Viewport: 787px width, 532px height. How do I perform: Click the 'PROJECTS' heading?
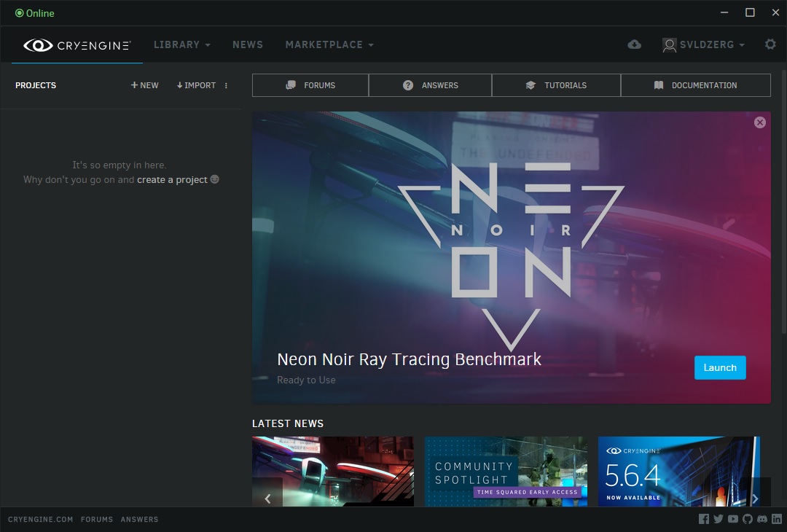tap(36, 85)
